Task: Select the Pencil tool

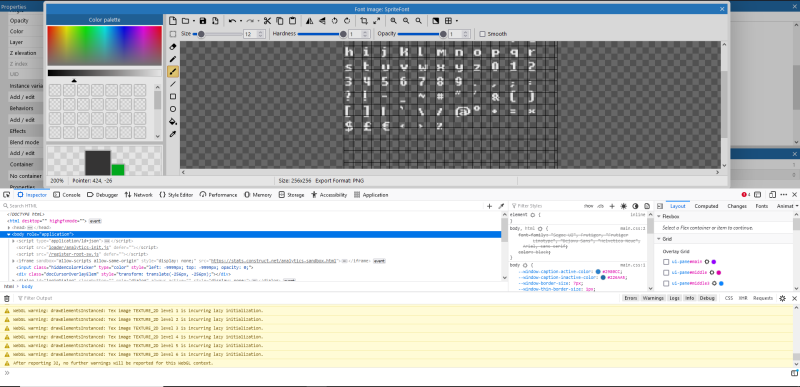Action: pyautogui.click(x=173, y=59)
